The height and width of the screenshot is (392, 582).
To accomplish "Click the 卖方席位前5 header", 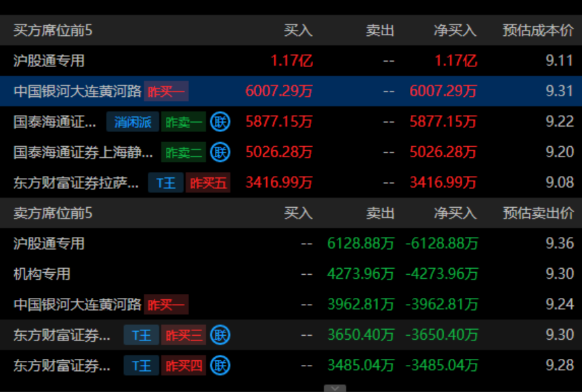I will [x=53, y=213].
